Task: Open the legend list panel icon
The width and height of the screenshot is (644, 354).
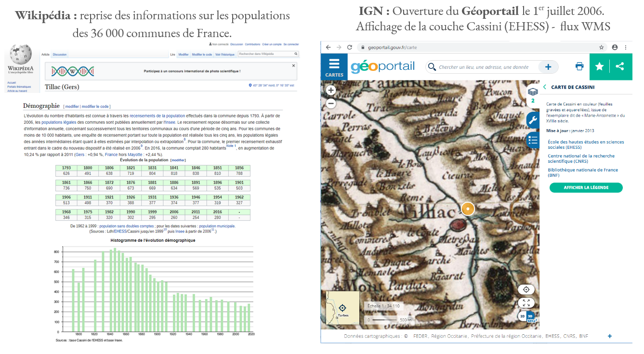Action: pos(532,140)
